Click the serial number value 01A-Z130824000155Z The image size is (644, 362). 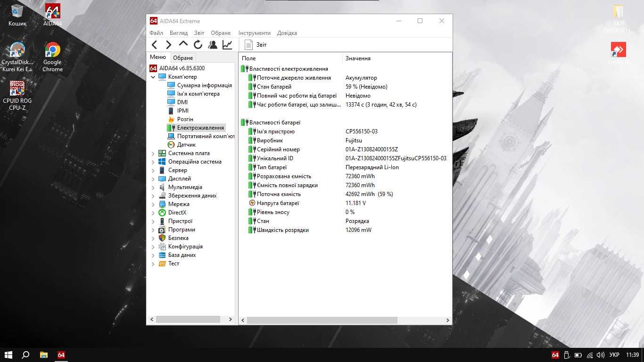[372, 149]
